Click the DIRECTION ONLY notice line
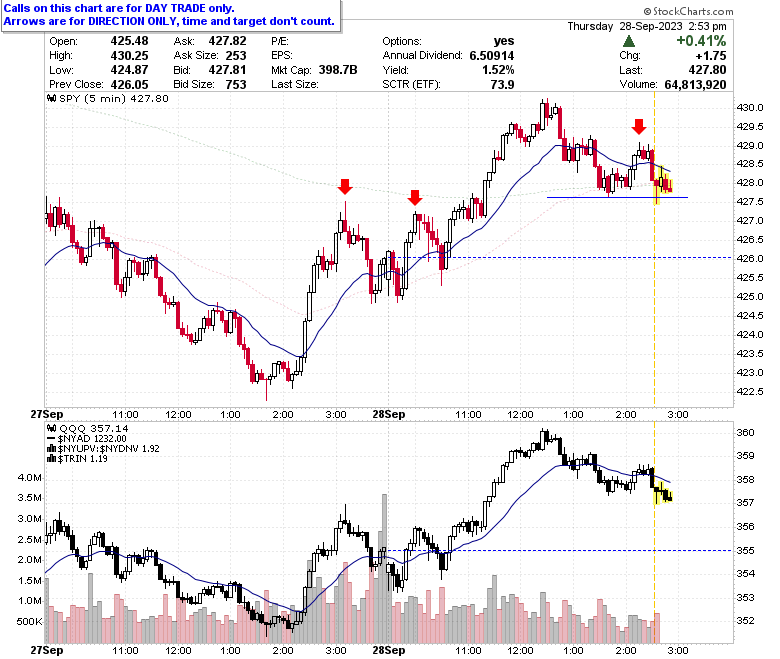The width and height of the screenshot is (780, 659). [169, 21]
